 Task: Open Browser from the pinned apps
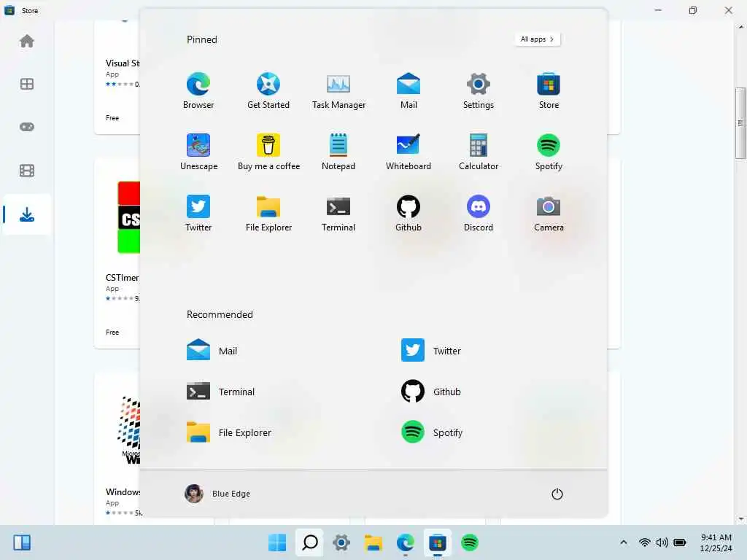point(198,91)
